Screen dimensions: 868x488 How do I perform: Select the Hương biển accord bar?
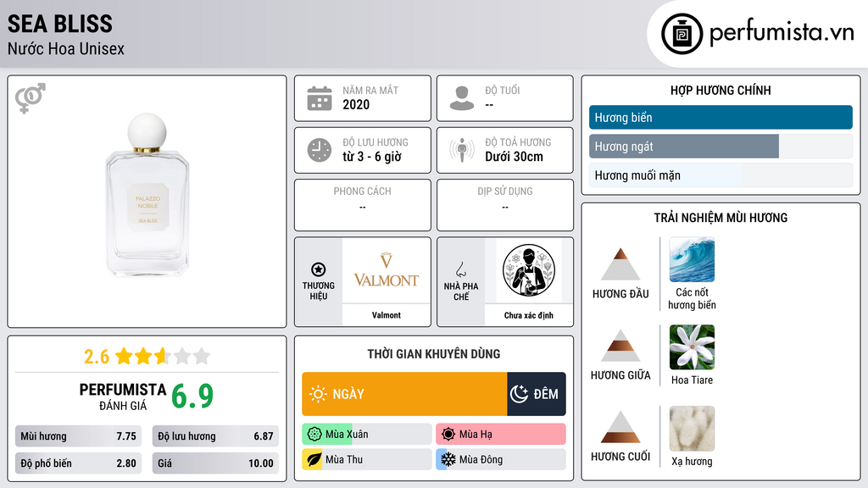(x=721, y=117)
